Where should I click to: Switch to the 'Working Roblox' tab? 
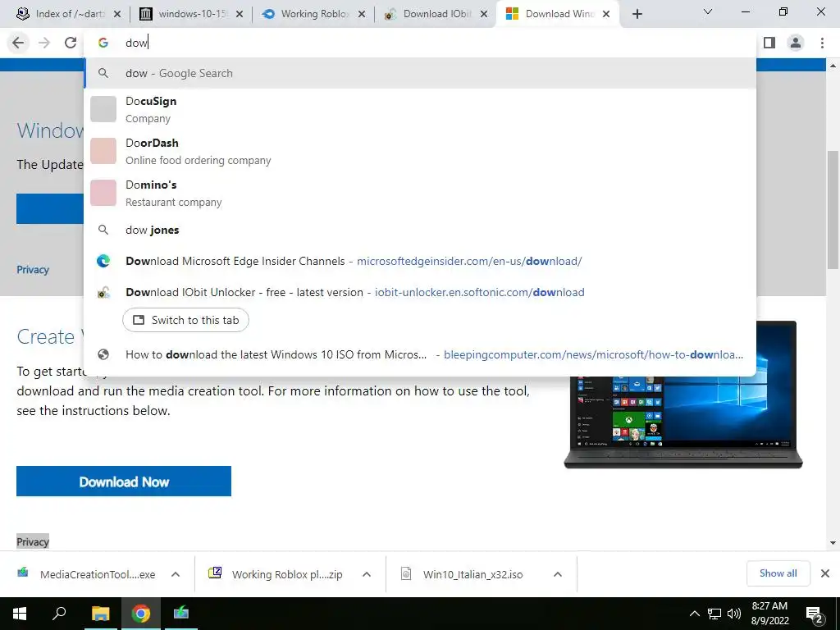click(x=314, y=14)
